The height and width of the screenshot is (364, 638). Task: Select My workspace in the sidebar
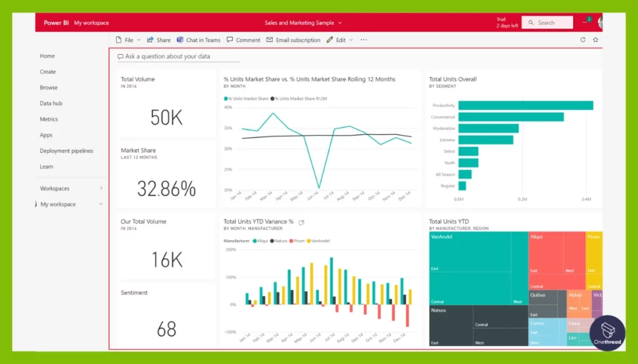(58, 204)
